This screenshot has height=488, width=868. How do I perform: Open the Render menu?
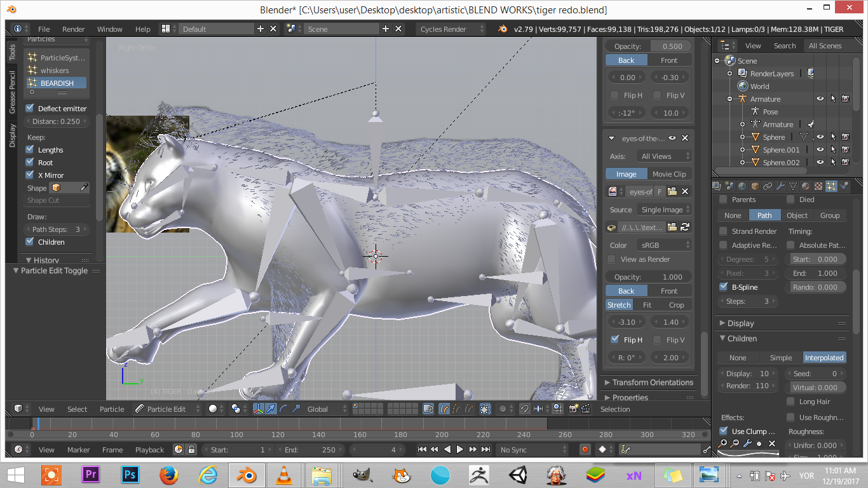pos(74,29)
